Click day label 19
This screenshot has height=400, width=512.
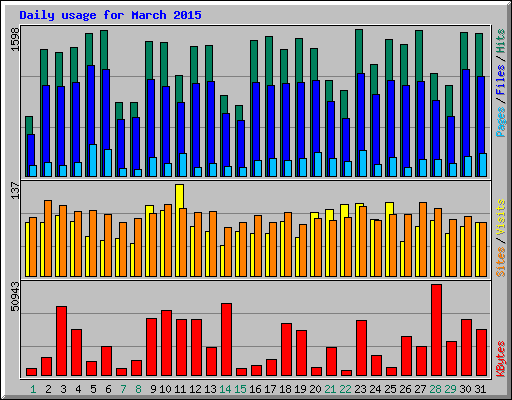tap(300, 389)
